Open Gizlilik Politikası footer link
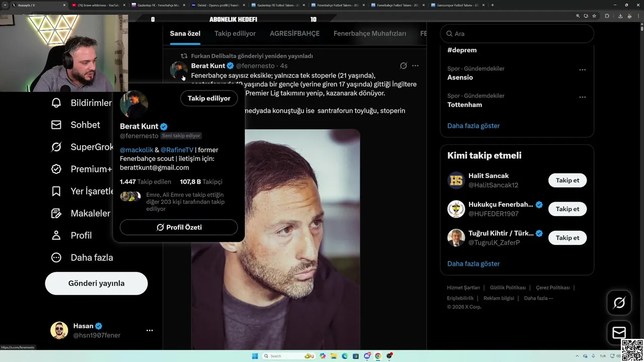 pos(508,288)
